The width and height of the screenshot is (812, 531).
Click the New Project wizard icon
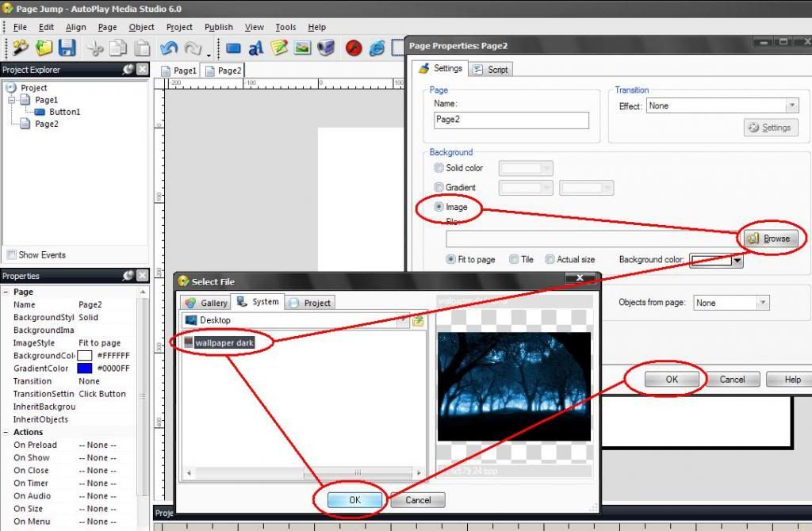click(x=20, y=48)
